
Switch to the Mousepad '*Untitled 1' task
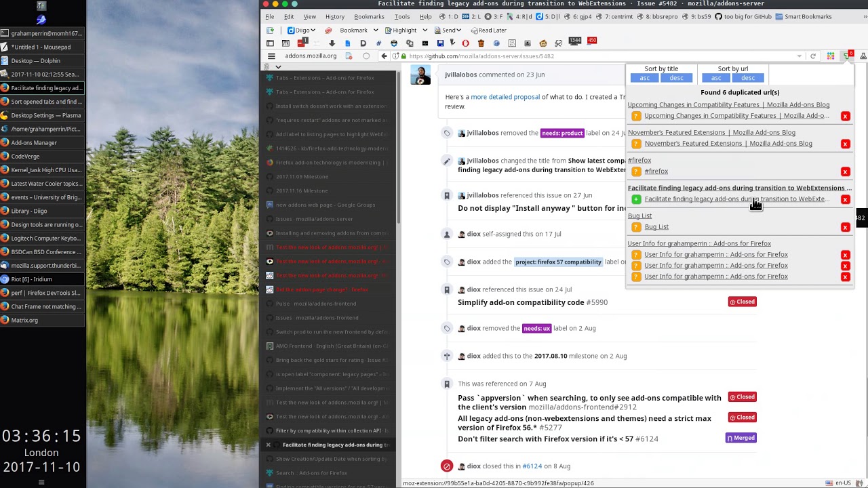coord(42,47)
